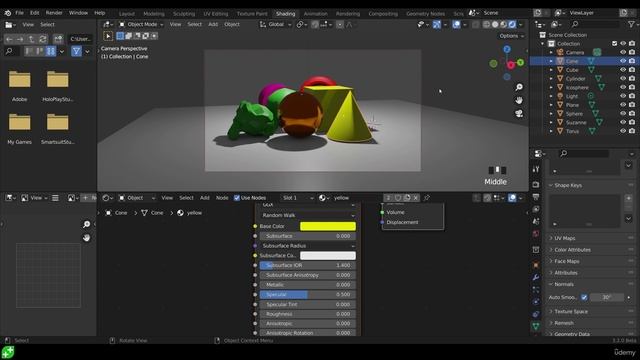Screen dimensions: 640x360
Task: Expand the Color Attributes panel
Action: coord(572,250)
